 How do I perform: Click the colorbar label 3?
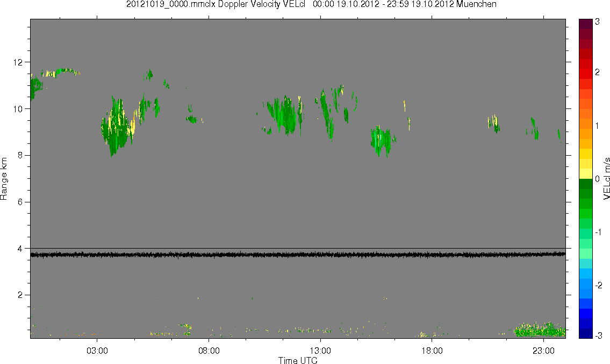point(598,22)
